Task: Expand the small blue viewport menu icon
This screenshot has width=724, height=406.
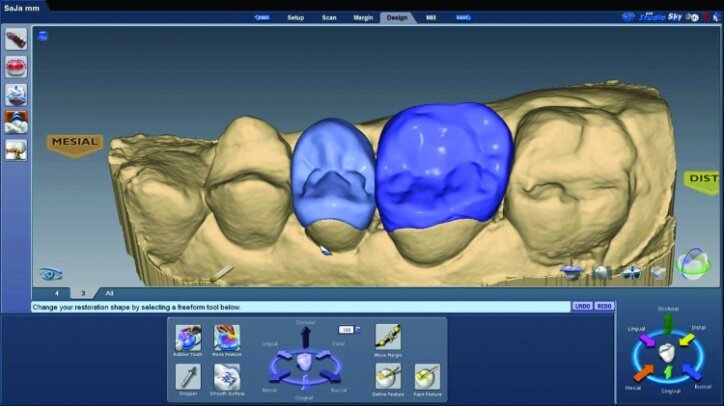Action: (x=43, y=36)
